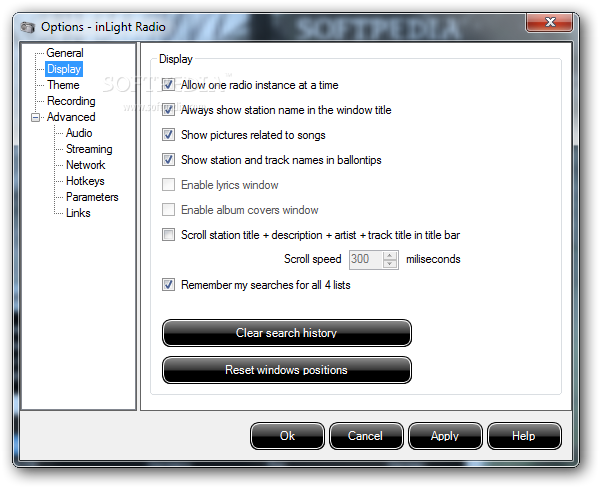
Task: Open Parameters settings under Advanced
Action: [92, 197]
